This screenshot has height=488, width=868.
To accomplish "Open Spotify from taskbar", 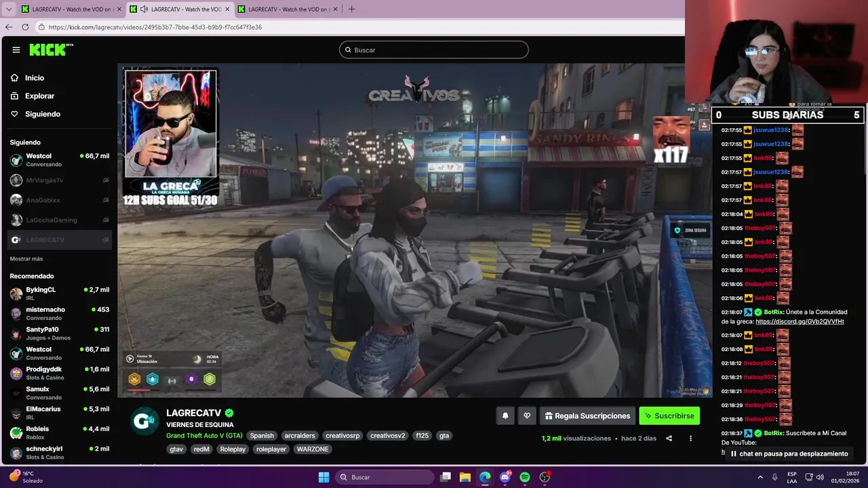I will (x=525, y=477).
